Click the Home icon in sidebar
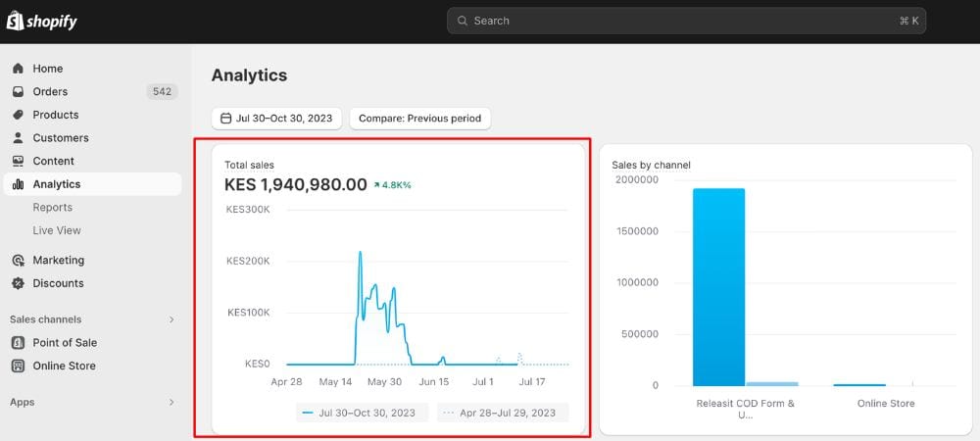980x441 pixels. (18, 69)
